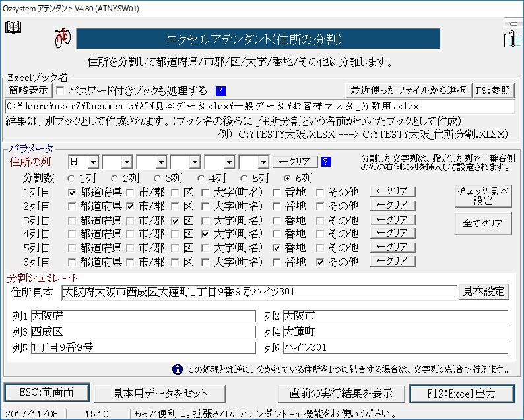The width and height of the screenshot is (524, 420).
Task: Click 簡略表示 button
Action: click(x=28, y=90)
